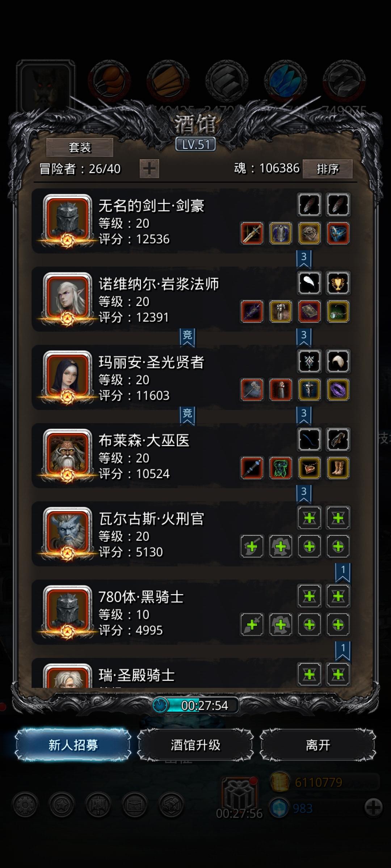Click the recruitment countdown timer bar
The width and height of the screenshot is (391, 868).
tap(195, 705)
